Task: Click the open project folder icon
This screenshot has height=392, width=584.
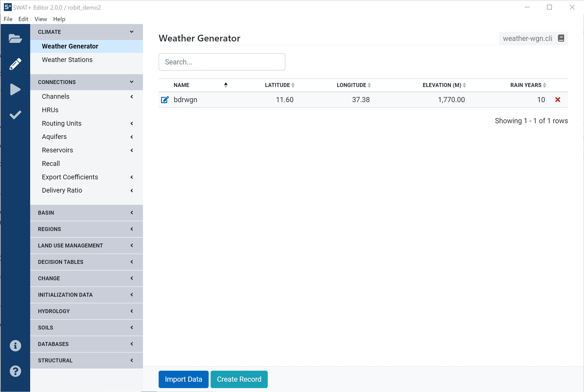Action: point(15,39)
